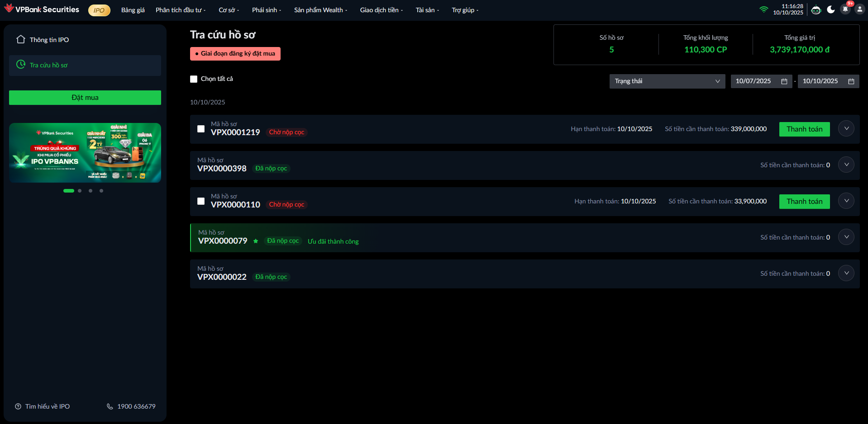The height and width of the screenshot is (424, 868).
Task: Open the chatbot assistant icon
Action: tap(816, 10)
